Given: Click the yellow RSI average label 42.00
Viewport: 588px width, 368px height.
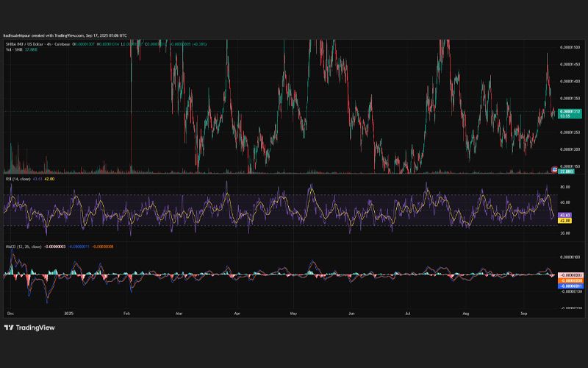Looking at the screenshot, I should [x=564, y=221].
